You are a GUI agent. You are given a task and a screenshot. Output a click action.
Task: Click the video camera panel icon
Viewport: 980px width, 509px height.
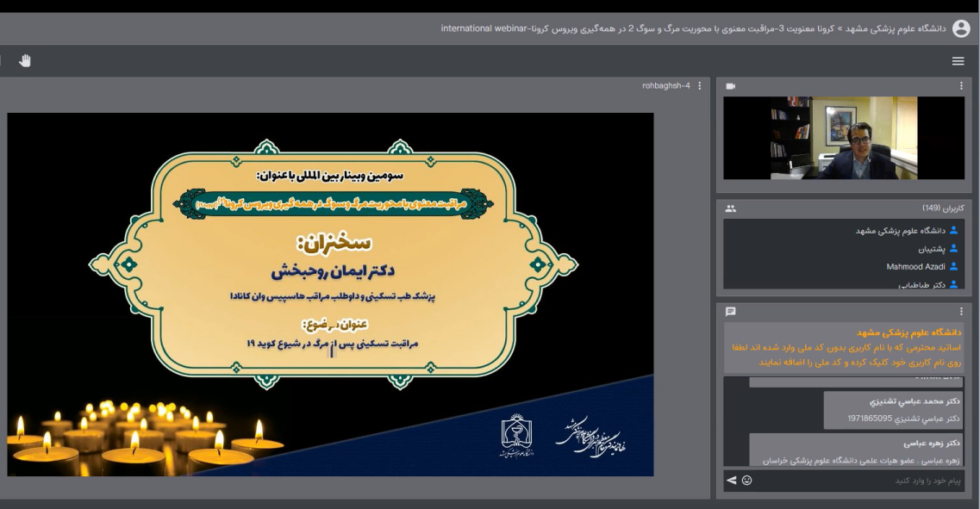(x=731, y=86)
